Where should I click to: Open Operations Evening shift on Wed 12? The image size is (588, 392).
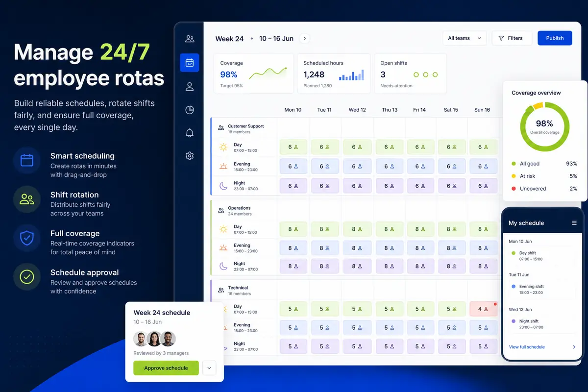click(x=356, y=248)
